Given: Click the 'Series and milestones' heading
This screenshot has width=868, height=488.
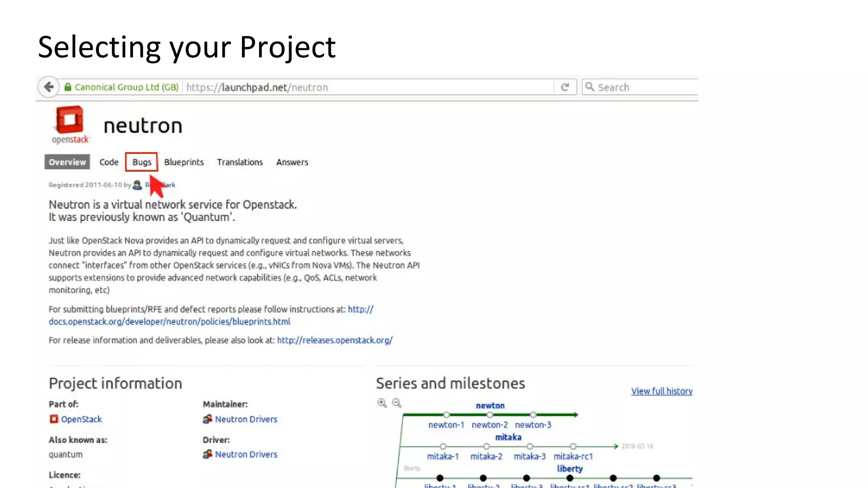Looking at the screenshot, I should point(450,383).
